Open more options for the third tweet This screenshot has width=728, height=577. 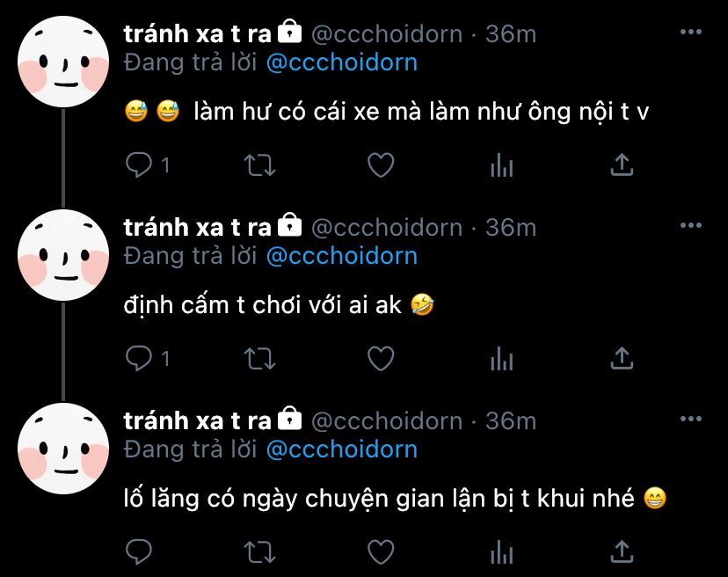pos(690,419)
